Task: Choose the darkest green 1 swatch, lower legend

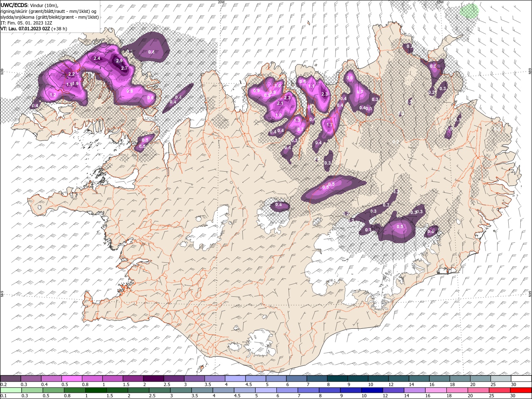Action: click(96, 390)
